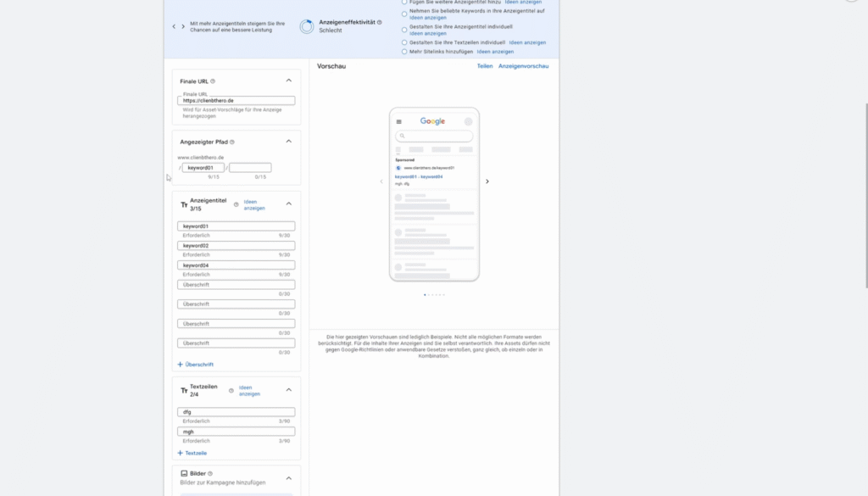Click the 'Schlecht' rating text
Screen dimensions: 868x496
pyautogui.click(x=331, y=31)
